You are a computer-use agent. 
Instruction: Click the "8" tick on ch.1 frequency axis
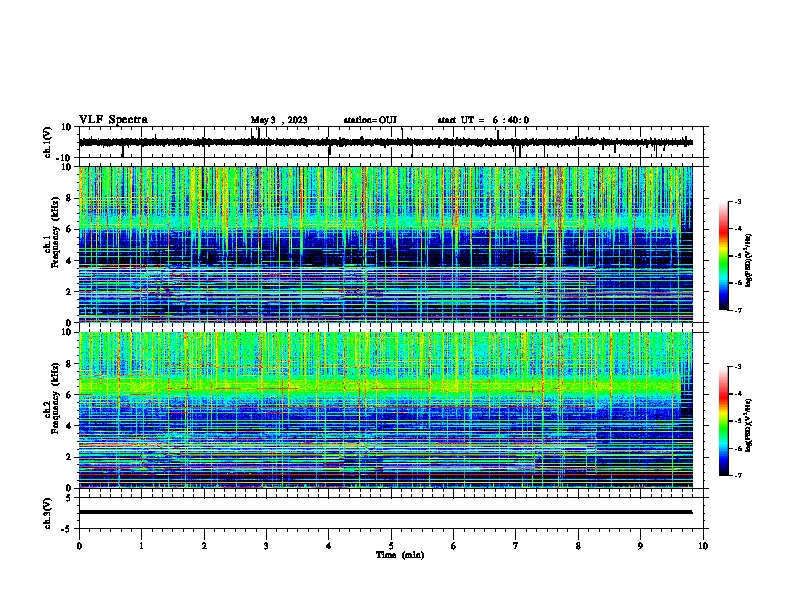69,198
